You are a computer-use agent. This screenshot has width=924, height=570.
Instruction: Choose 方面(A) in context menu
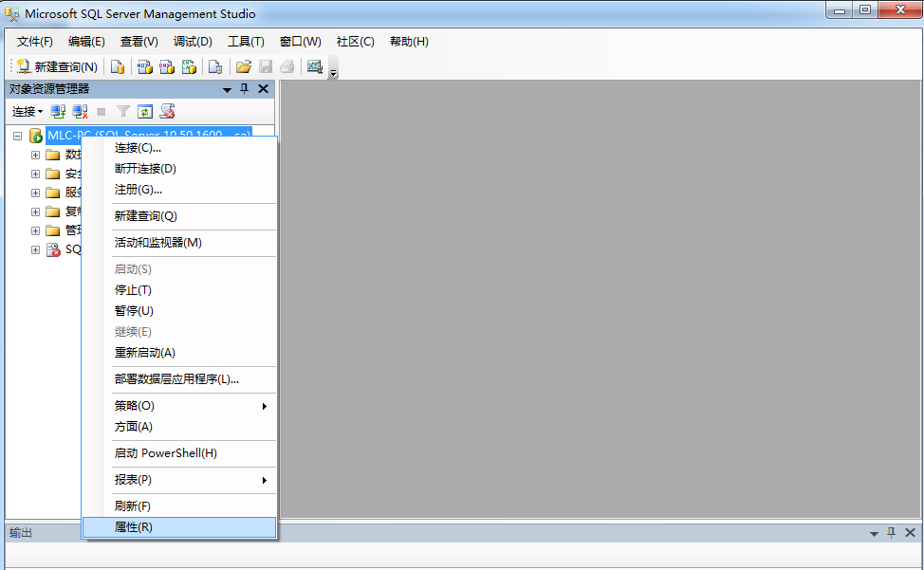tap(179, 427)
